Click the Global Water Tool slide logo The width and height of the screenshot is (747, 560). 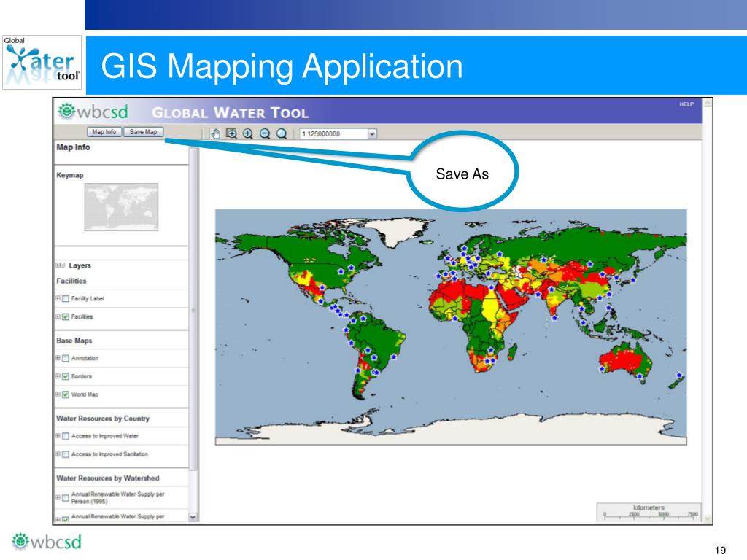pyautogui.click(x=42, y=63)
